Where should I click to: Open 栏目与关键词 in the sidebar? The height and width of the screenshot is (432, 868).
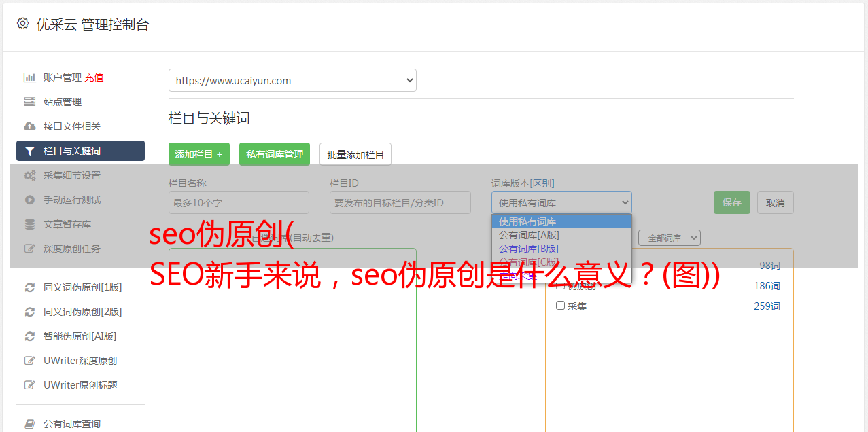click(x=80, y=151)
